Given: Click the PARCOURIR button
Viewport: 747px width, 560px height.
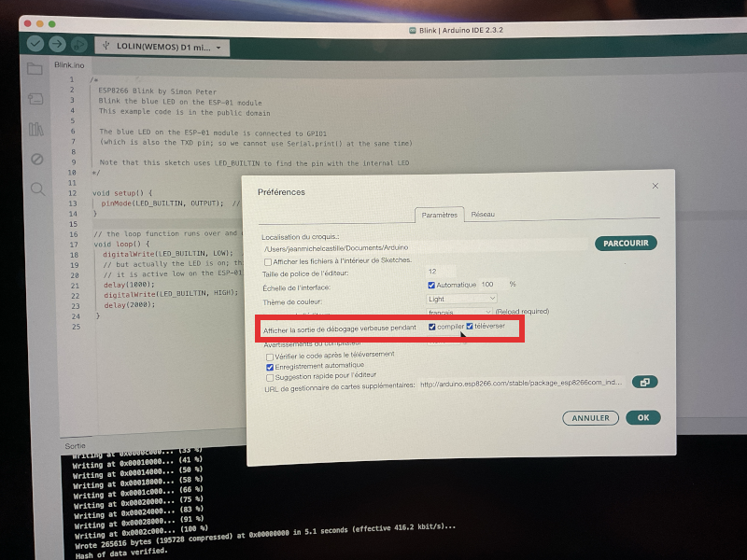Looking at the screenshot, I should 626,243.
